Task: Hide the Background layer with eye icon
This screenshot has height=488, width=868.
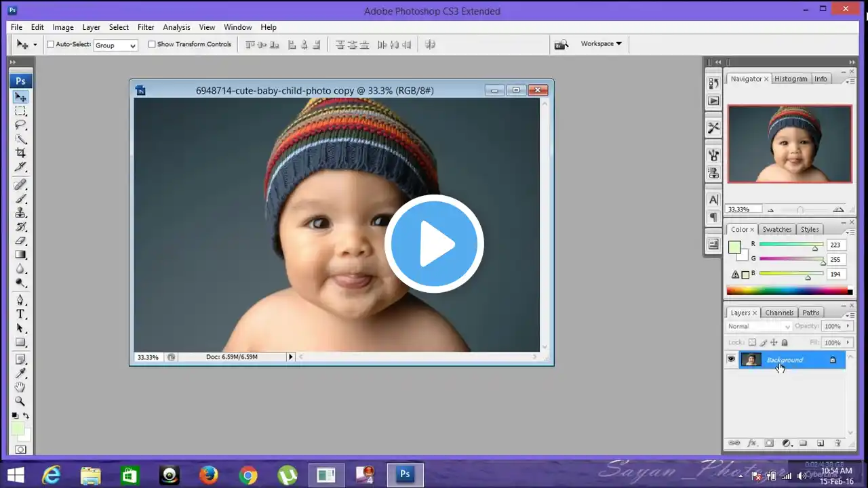Action: click(x=731, y=360)
